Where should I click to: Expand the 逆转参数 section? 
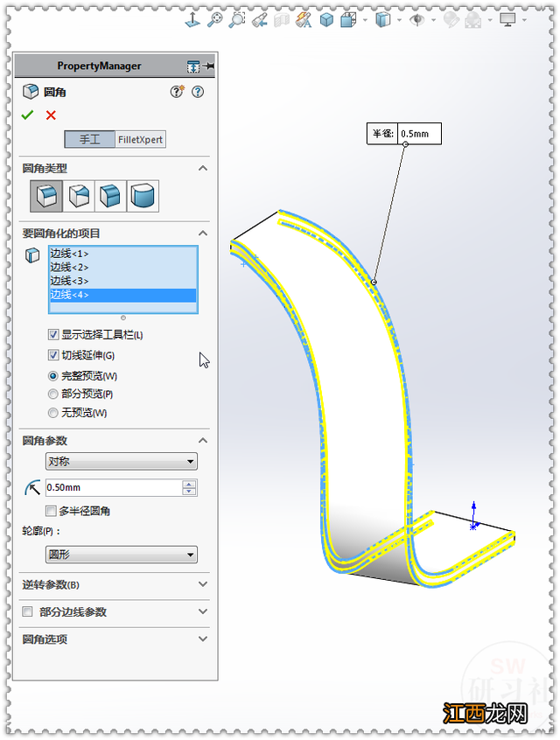[203, 584]
